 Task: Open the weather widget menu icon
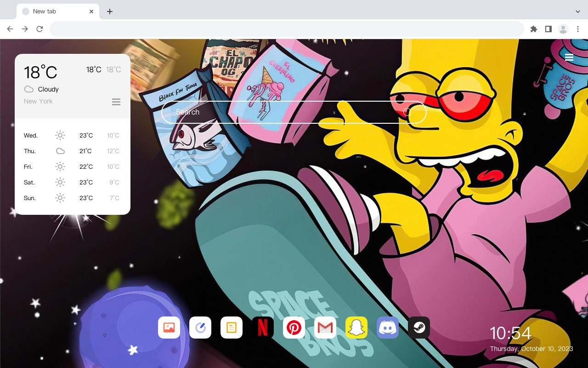pos(116,102)
